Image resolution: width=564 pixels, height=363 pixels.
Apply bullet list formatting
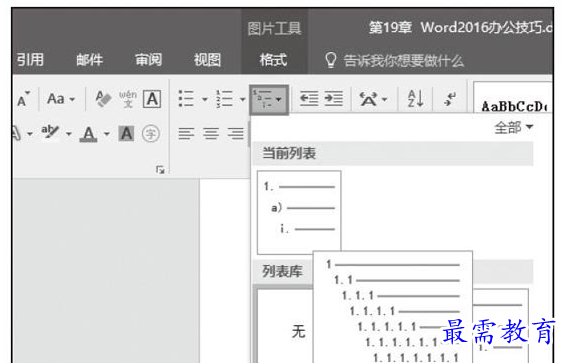coord(186,98)
